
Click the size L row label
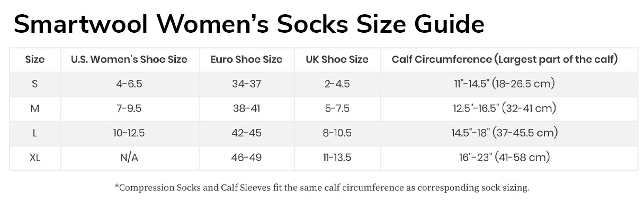pos(35,133)
